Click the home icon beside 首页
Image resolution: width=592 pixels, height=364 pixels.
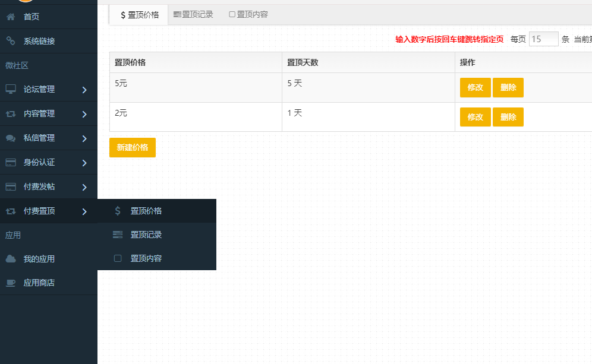(11, 17)
